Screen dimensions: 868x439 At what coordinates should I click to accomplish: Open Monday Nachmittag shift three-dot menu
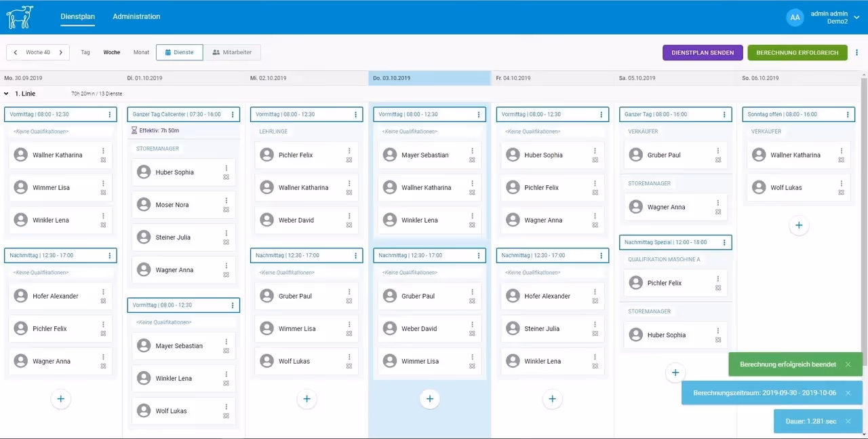point(109,256)
